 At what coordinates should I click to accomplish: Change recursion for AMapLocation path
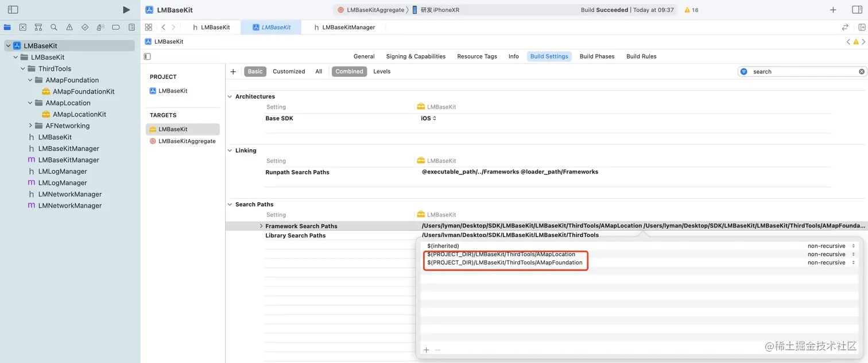(831, 254)
